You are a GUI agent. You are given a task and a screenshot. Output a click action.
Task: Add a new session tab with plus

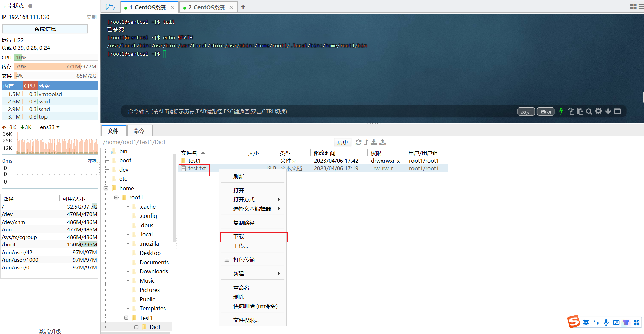click(x=243, y=7)
